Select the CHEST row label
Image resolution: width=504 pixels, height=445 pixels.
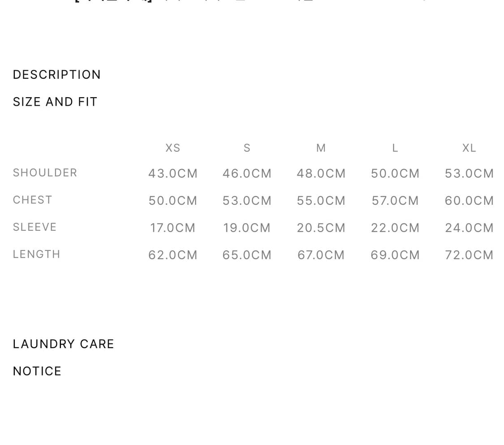point(33,200)
